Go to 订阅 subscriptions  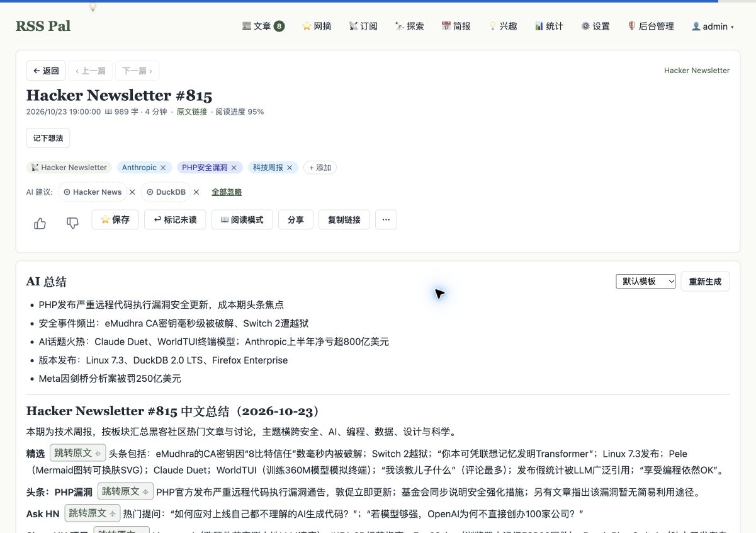[x=363, y=26]
